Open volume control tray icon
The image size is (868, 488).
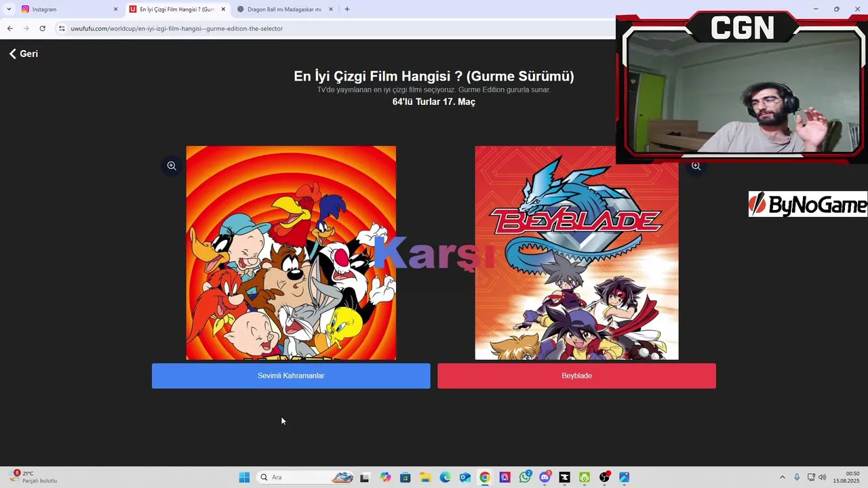pyautogui.click(x=822, y=477)
